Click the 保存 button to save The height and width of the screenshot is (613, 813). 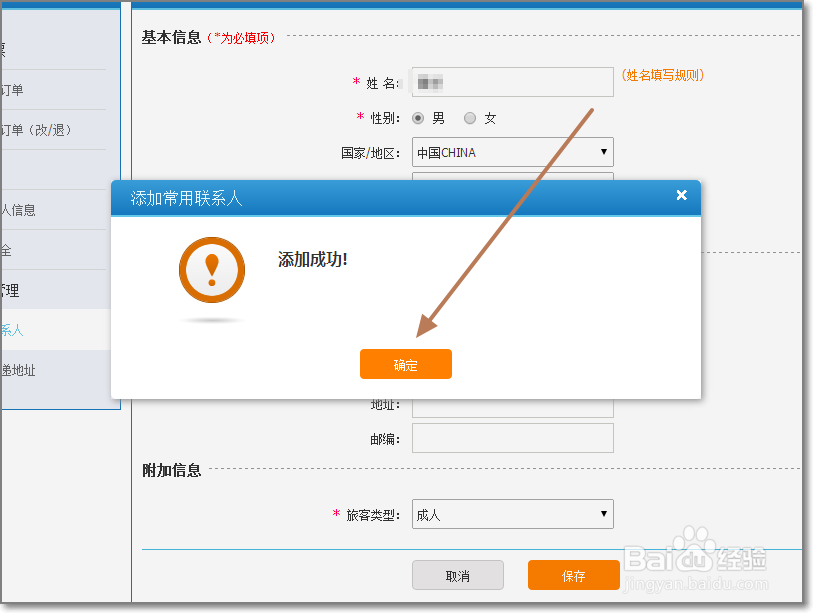click(x=573, y=575)
